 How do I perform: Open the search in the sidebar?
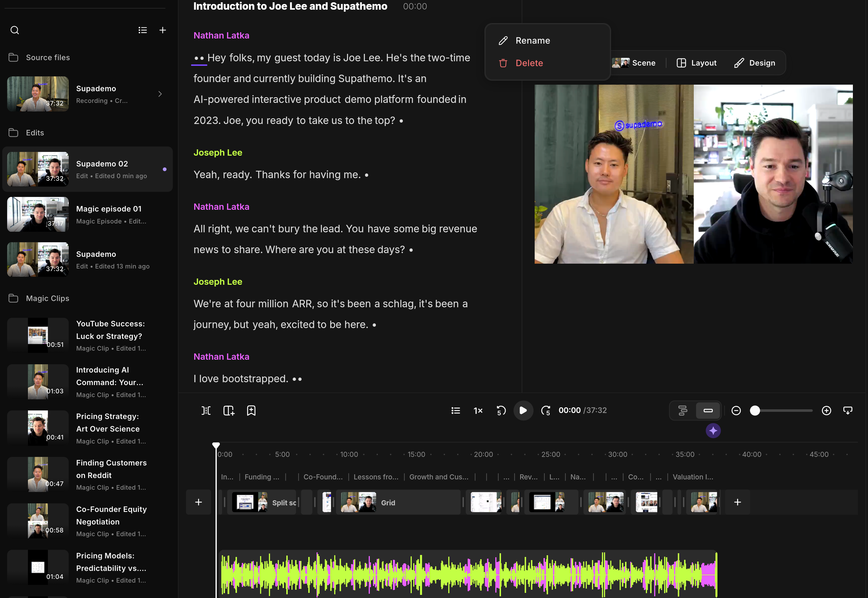click(x=15, y=30)
